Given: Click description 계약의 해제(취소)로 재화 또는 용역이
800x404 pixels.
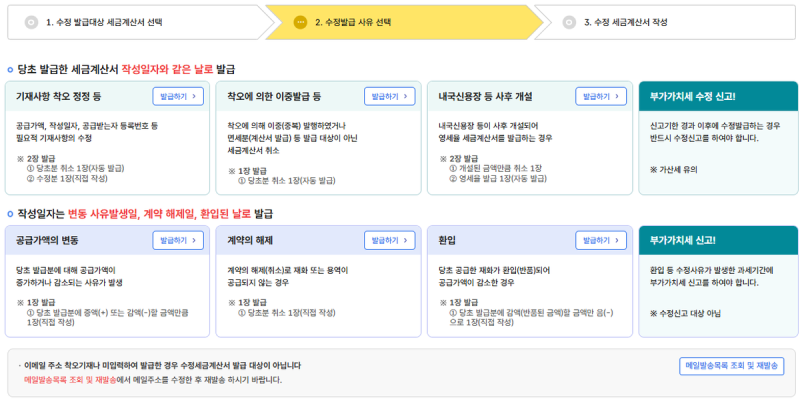Looking at the screenshot, I should click(x=288, y=270).
